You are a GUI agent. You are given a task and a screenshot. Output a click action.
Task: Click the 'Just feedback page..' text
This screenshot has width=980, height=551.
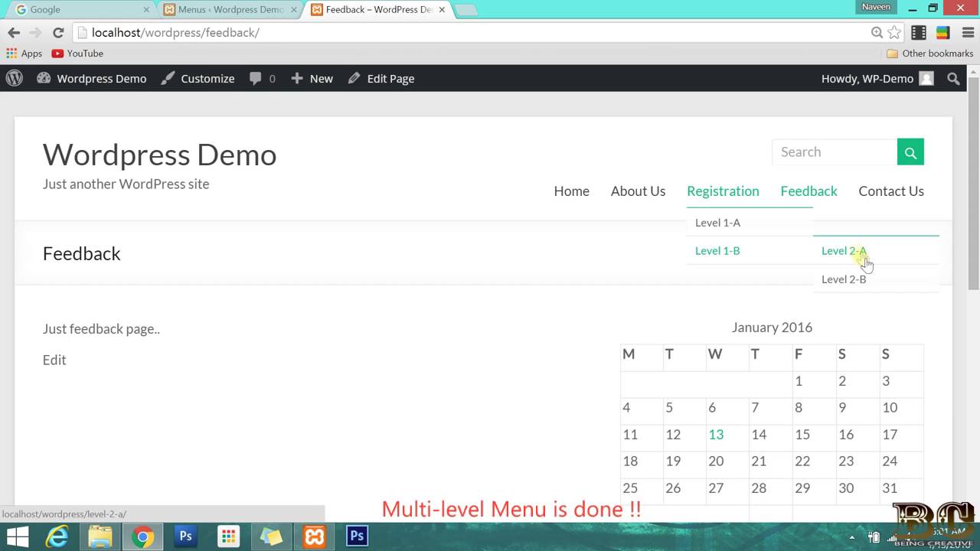(x=101, y=329)
